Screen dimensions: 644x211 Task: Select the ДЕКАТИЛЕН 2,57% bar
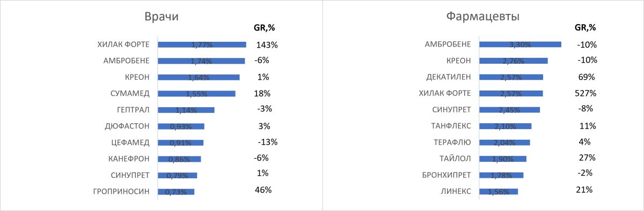511,77
